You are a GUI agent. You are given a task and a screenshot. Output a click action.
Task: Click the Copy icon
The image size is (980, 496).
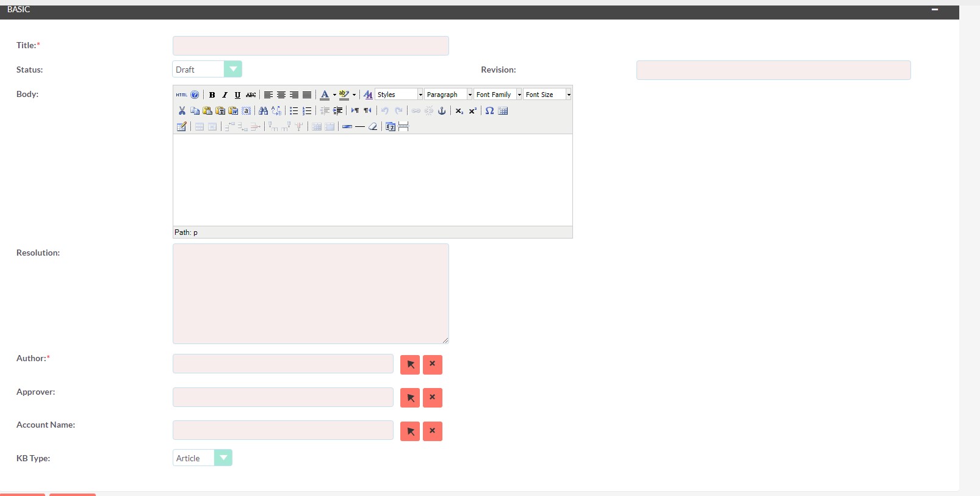(x=195, y=110)
